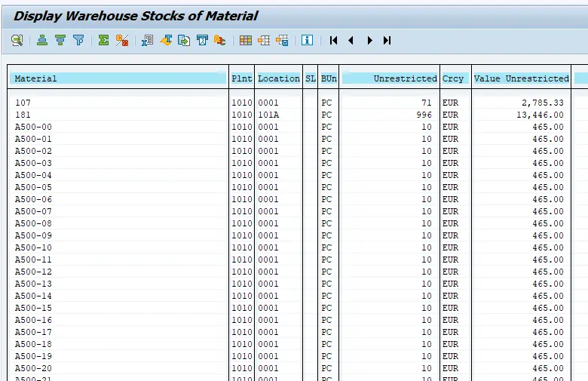Click the Total sigma icon
The image size is (588, 381).
coord(103,41)
